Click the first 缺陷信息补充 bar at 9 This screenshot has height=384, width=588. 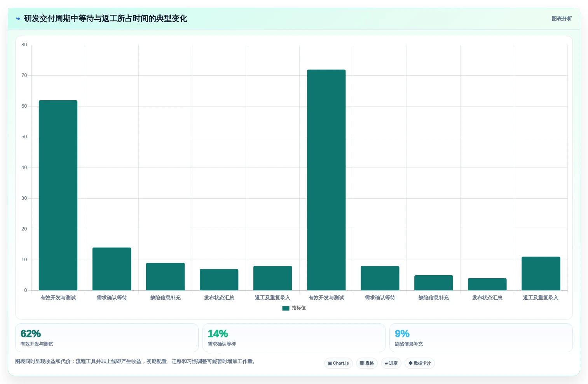click(x=165, y=277)
